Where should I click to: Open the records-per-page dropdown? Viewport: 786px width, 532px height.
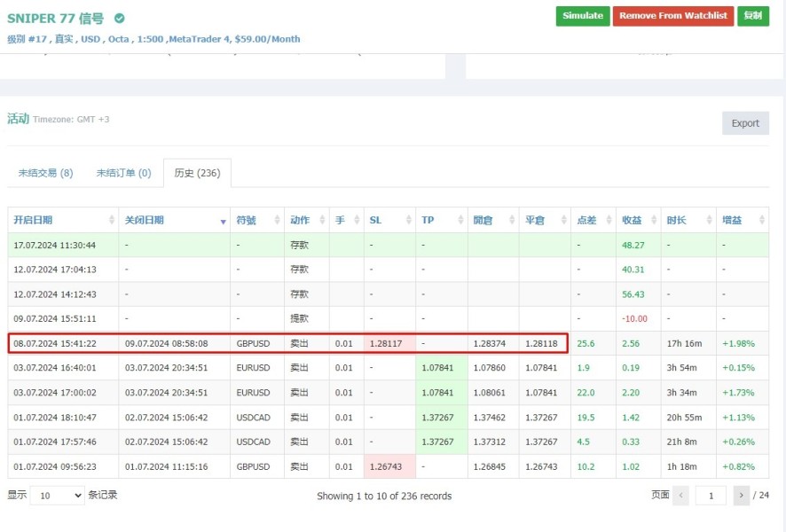tap(57, 496)
